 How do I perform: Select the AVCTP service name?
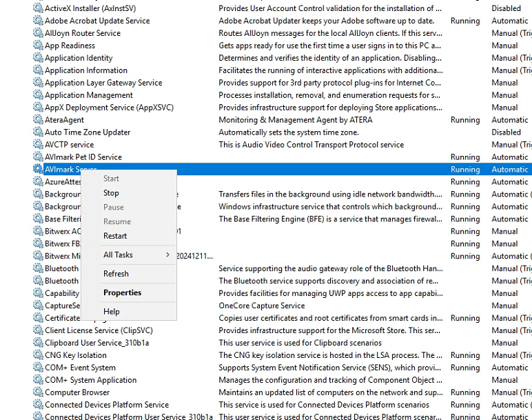point(69,145)
